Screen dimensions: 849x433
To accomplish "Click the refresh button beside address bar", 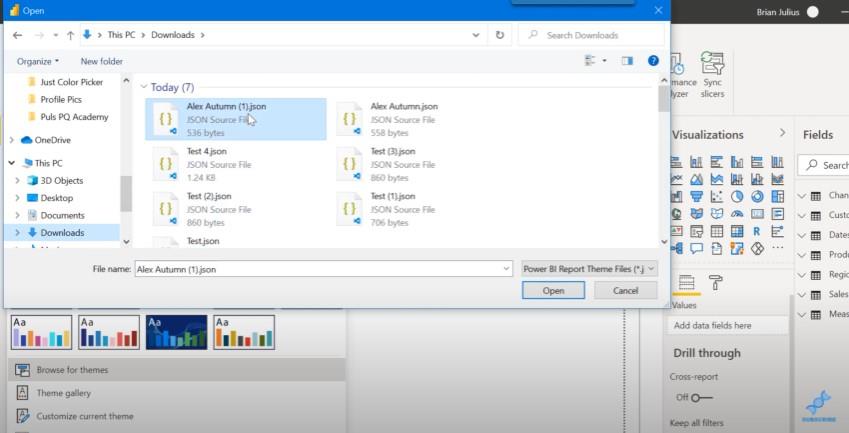I will coord(500,35).
